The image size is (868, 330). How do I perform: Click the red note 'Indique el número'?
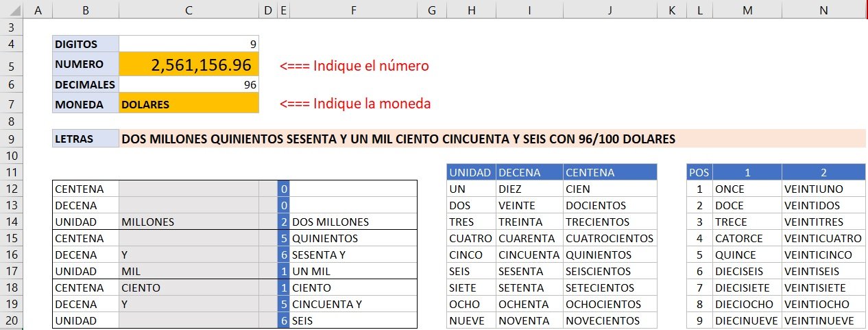[354, 66]
